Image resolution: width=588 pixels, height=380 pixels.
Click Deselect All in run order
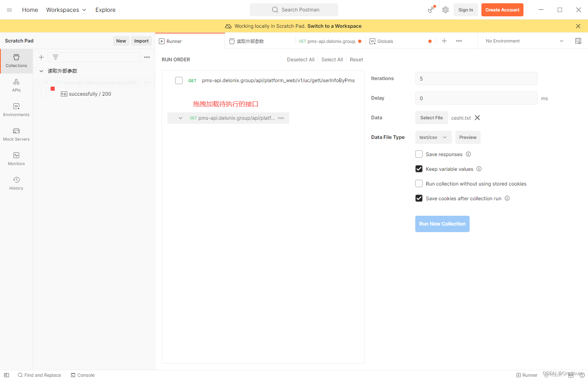(301, 60)
